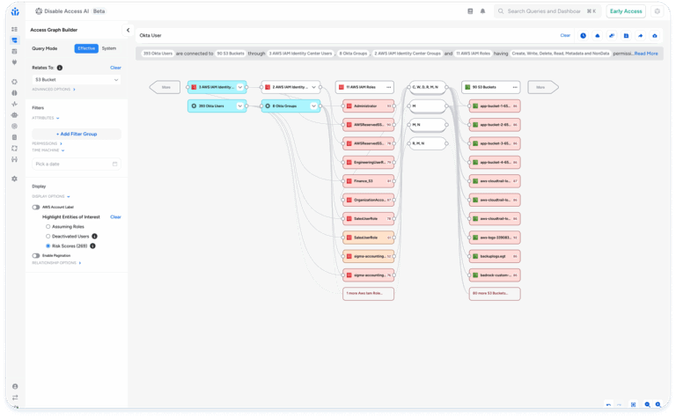Image resolution: width=676 pixels, height=417 pixels.
Task: Toggle the AWS Account Label switch
Action: point(36,207)
